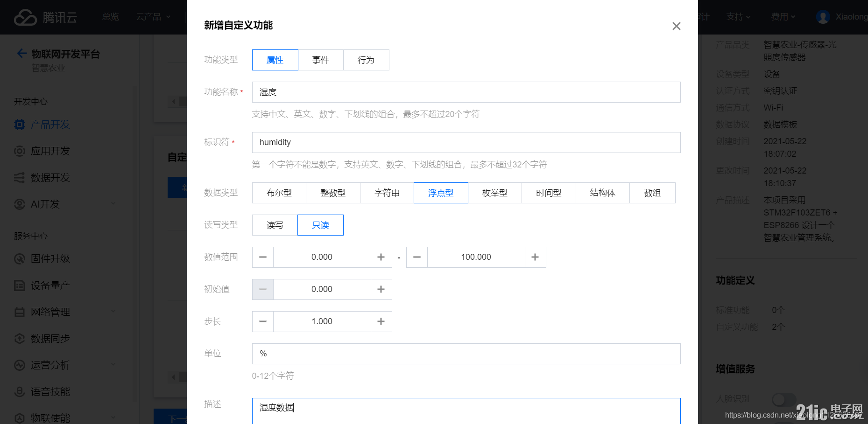
Task: Click the 数据同步 sidebar icon
Action: [x=20, y=339]
